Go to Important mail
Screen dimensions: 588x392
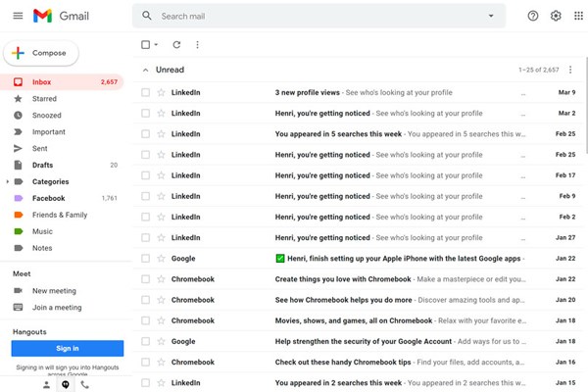(x=62, y=131)
